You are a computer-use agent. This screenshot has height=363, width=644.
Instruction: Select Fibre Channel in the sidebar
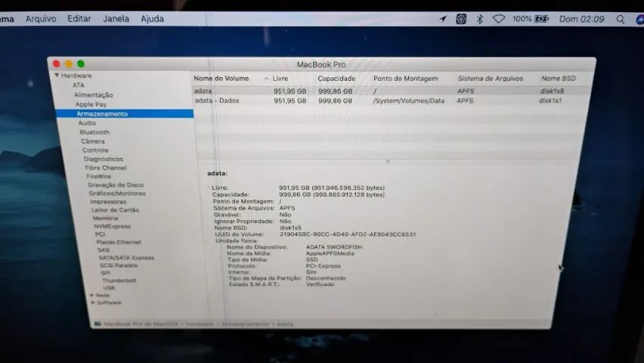pos(106,168)
